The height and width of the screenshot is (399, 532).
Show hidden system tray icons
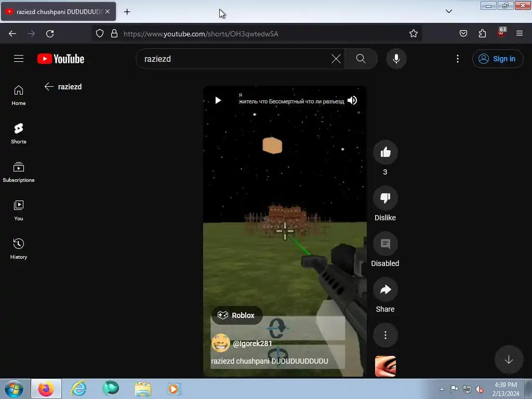(x=442, y=389)
